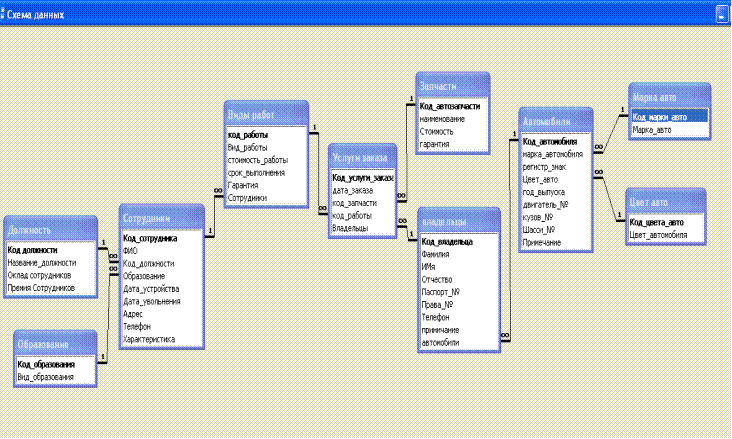Select the Образование table header
This screenshot has width=732, height=439.
(x=59, y=345)
